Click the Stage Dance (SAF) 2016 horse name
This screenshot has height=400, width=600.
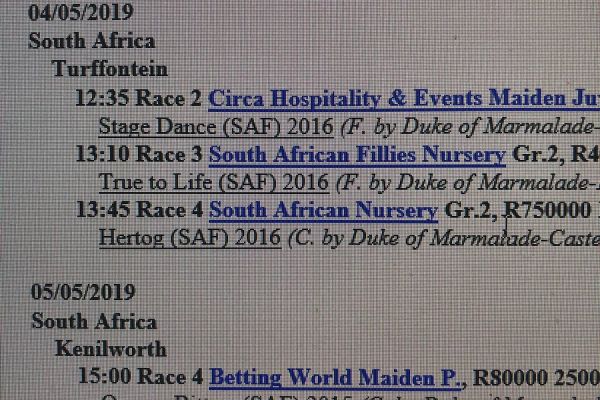(x=216, y=127)
